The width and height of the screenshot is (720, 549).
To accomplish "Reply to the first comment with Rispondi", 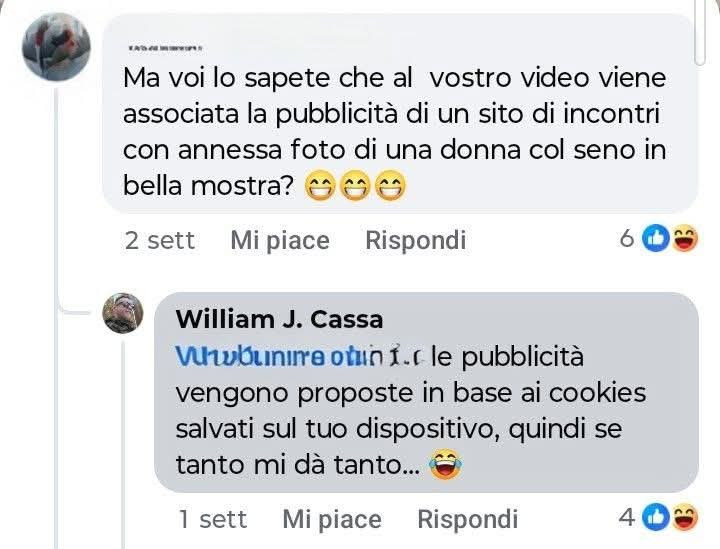I will tap(416, 240).
